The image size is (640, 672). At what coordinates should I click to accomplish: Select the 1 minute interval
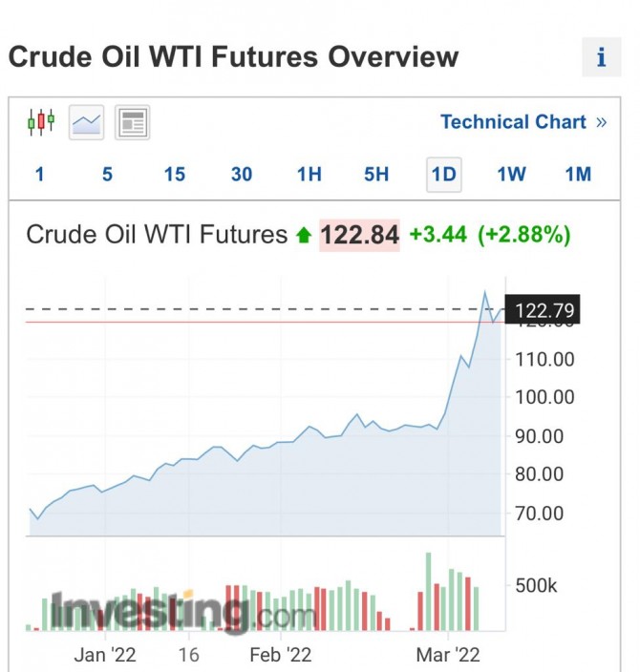pyautogui.click(x=39, y=175)
